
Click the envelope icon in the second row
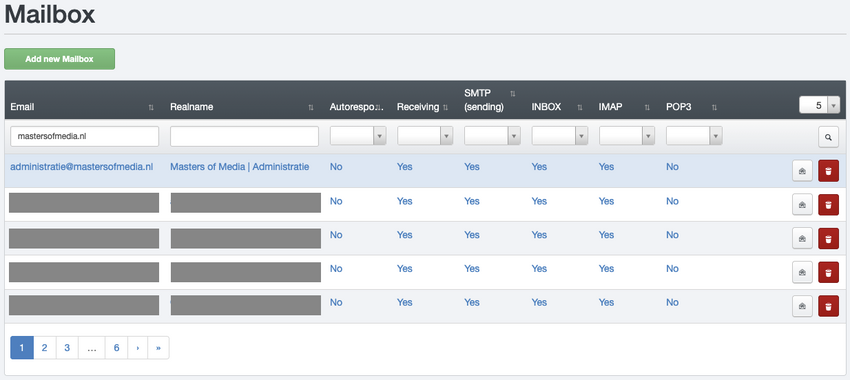coord(802,204)
